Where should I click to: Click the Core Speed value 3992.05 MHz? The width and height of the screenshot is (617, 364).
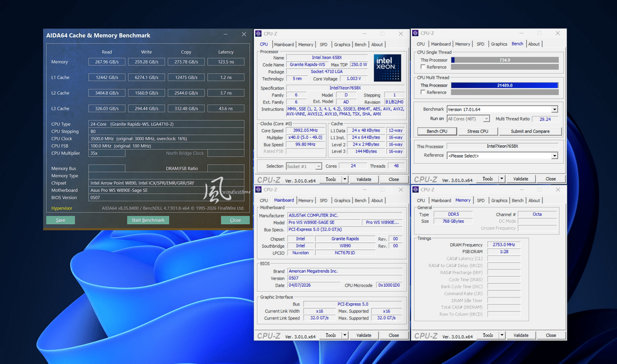(305, 131)
